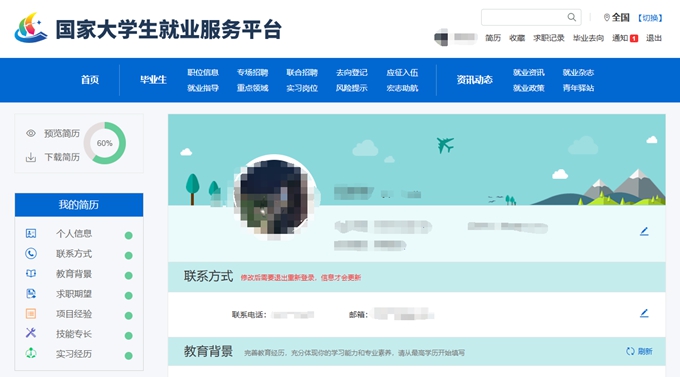Click the book icon beside 教育背景

[x=31, y=273]
